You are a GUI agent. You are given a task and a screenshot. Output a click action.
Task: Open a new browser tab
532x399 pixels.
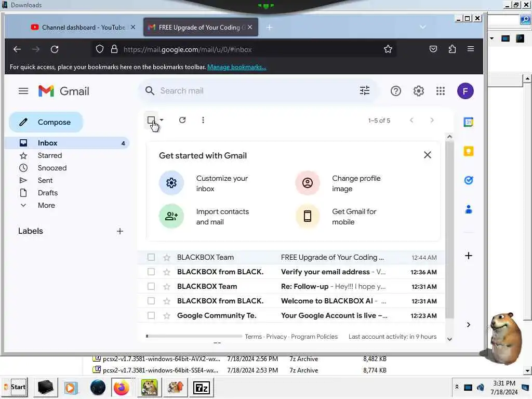click(269, 27)
